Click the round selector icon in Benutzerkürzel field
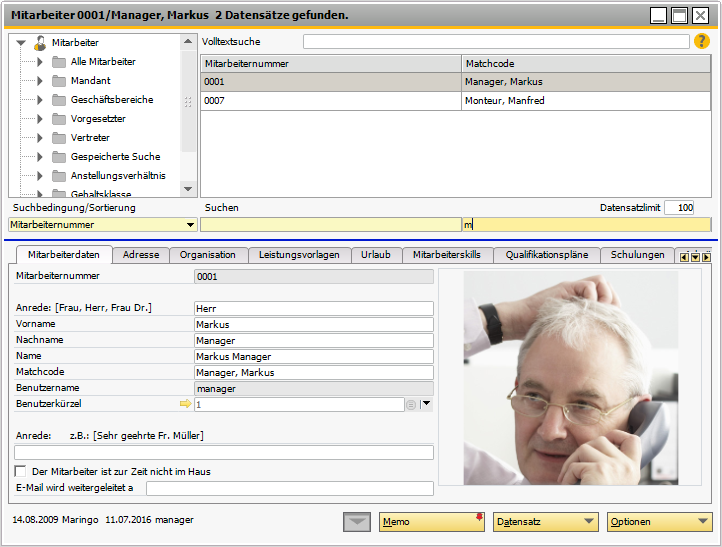The height and width of the screenshot is (547, 722). [411, 405]
